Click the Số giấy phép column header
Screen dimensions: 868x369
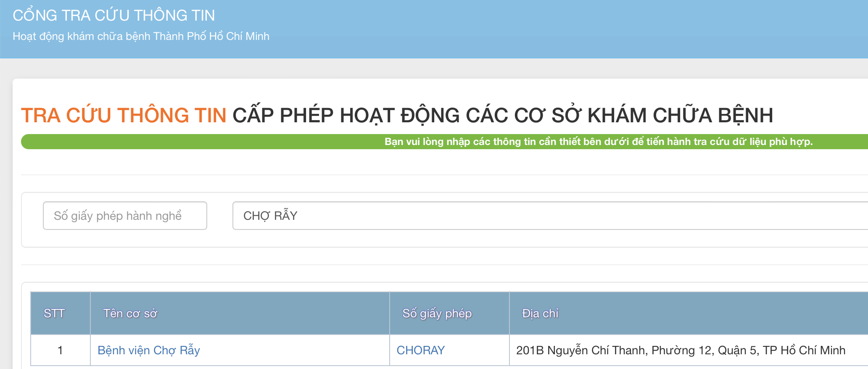point(437,314)
